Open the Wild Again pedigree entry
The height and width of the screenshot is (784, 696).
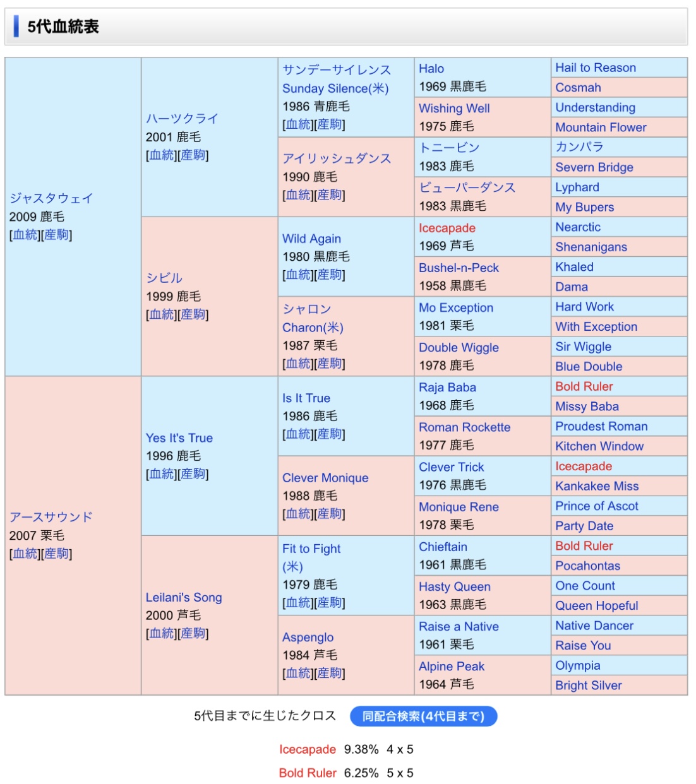pyautogui.click(x=311, y=239)
